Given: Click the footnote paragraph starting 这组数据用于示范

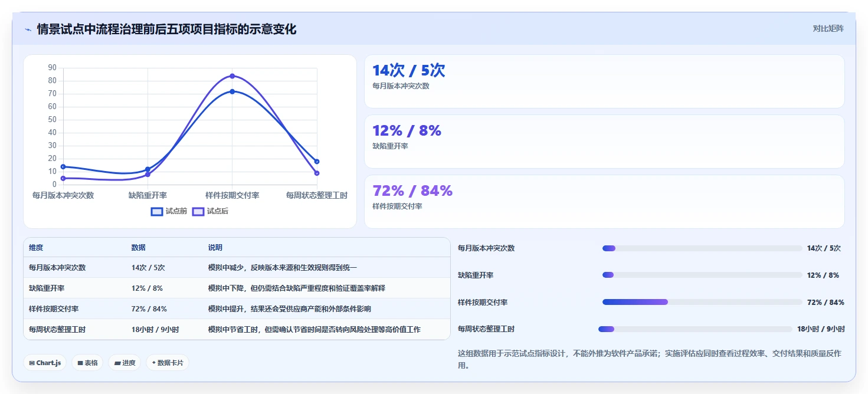Looking at the screenshot, I should [649, 360].
